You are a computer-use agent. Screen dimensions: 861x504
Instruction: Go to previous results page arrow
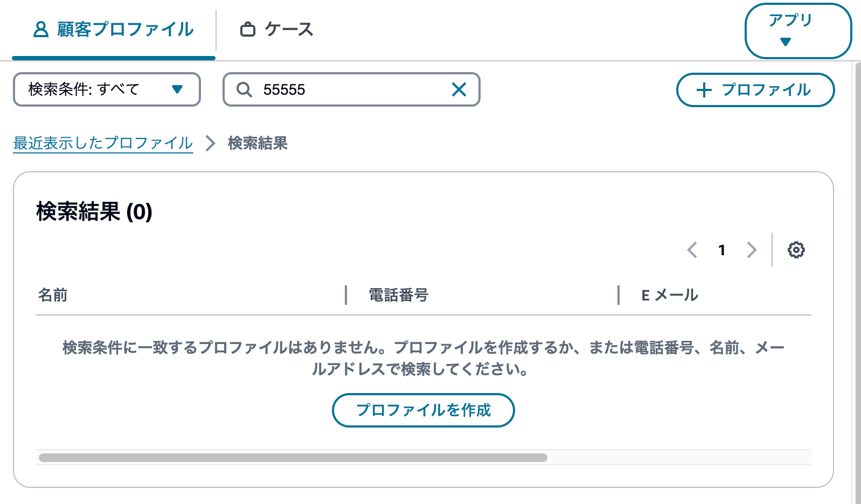click(x=692, y=250)
